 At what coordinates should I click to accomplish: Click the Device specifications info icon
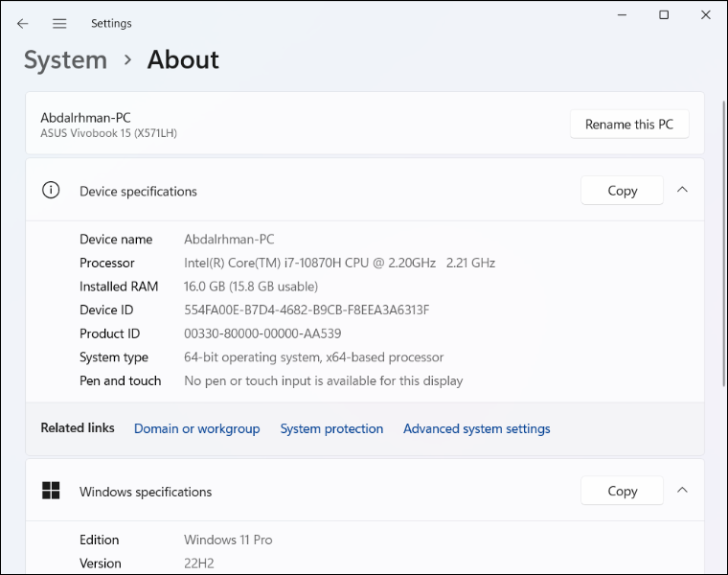tap(51, 190)
